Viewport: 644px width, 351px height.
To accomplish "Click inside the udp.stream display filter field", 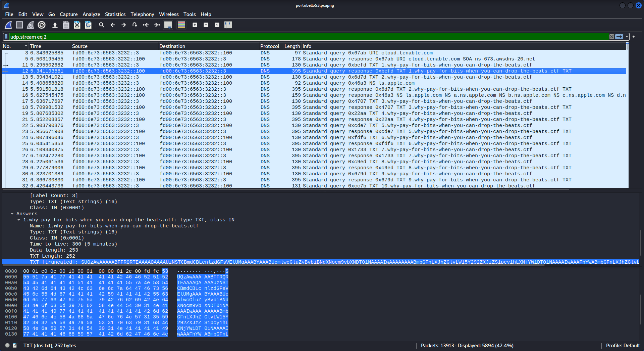I will coord(309,37).
